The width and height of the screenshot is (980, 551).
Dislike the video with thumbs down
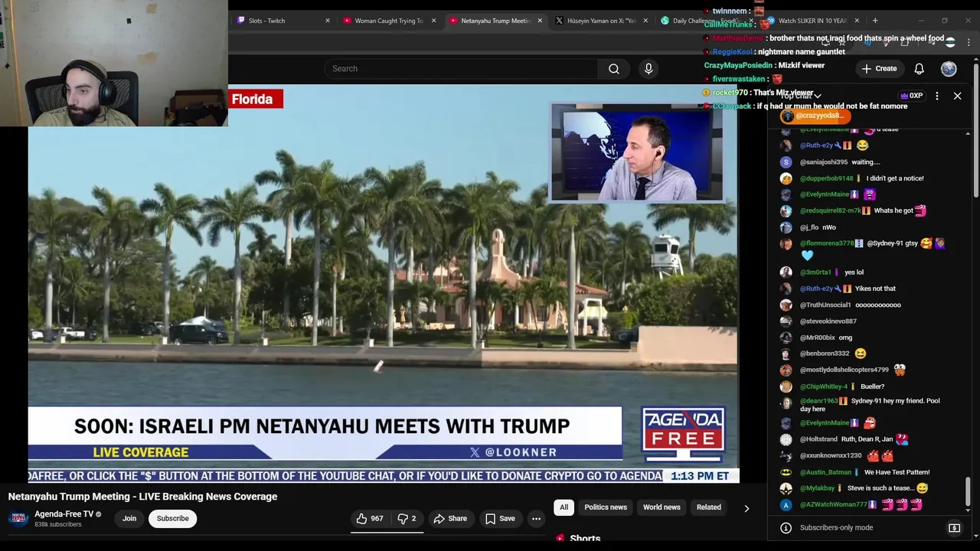pos(407,519)
